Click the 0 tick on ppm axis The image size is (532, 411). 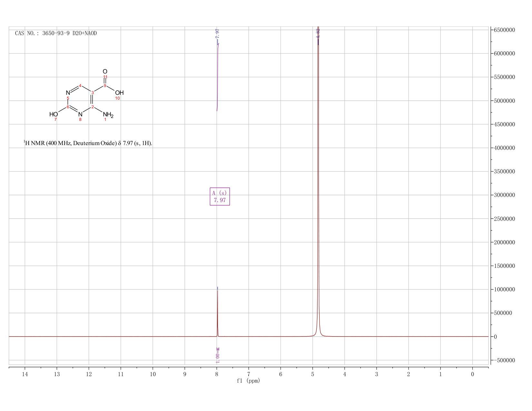(472, 374)
